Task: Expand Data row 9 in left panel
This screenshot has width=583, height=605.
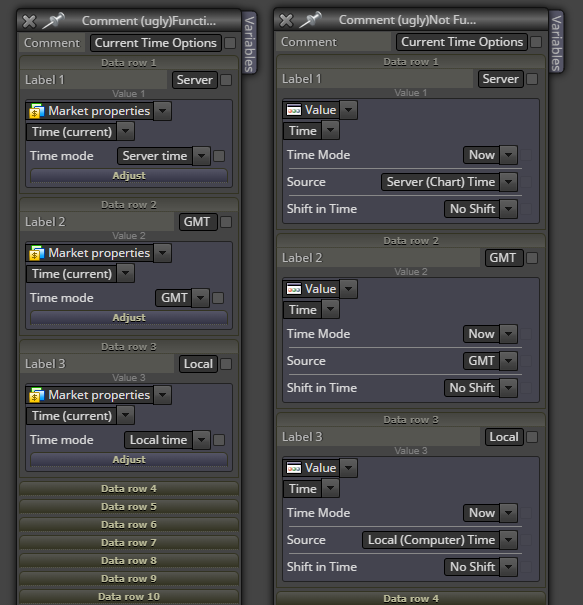Action: [x=129, y=579]
